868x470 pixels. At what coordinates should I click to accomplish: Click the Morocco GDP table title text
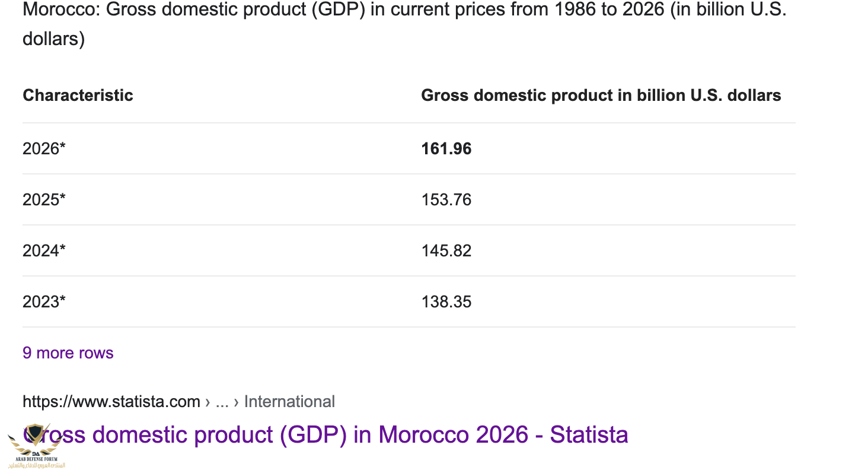click(403, 11)
